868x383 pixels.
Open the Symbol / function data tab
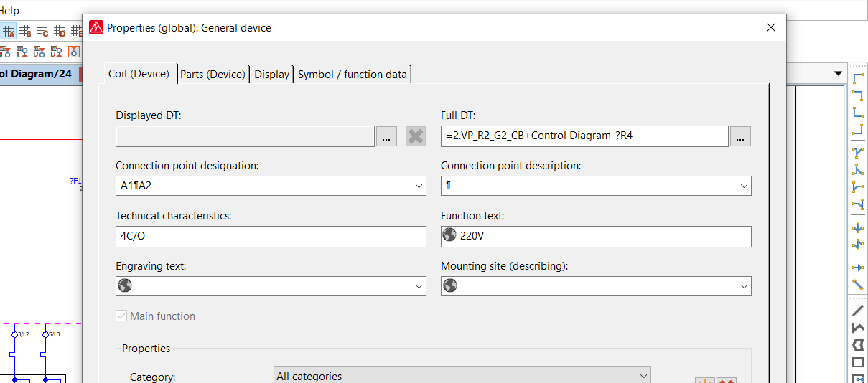click(352, 74)
